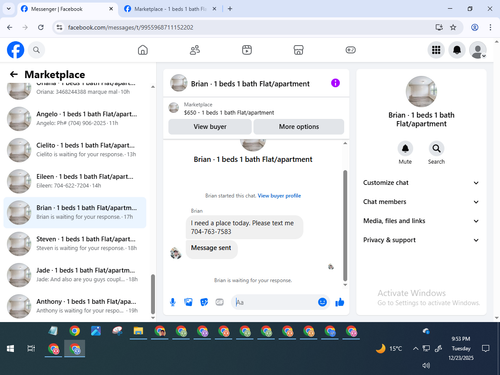Open Task View on the taskbar
The height and width of the screenshot is (375, 500).
tap(31, 349)
